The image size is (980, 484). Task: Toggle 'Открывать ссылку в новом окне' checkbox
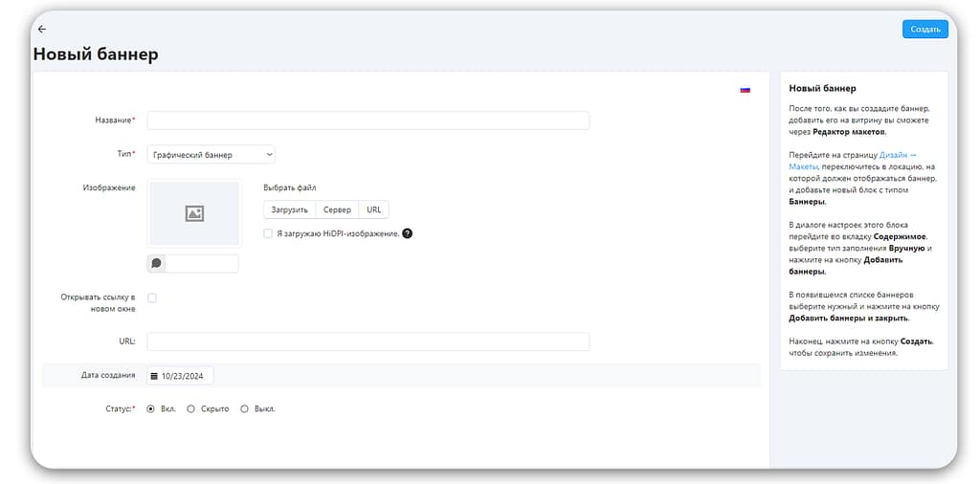[152, 297]
